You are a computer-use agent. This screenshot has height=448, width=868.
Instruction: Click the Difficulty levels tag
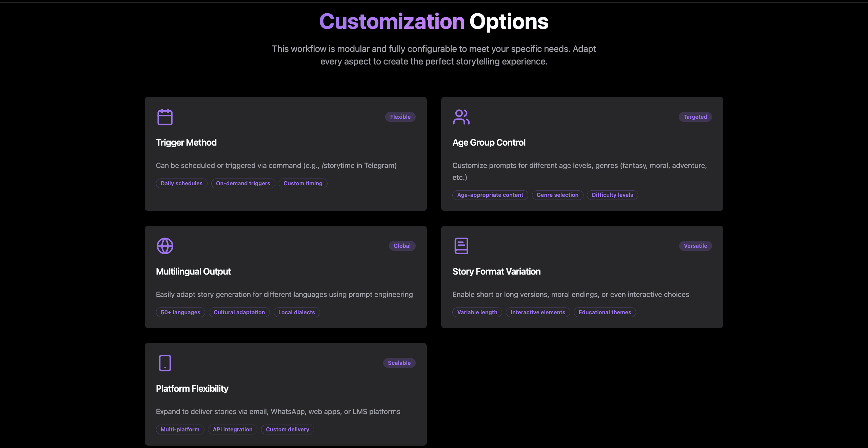pyautogui.click(x=612, y=195)
